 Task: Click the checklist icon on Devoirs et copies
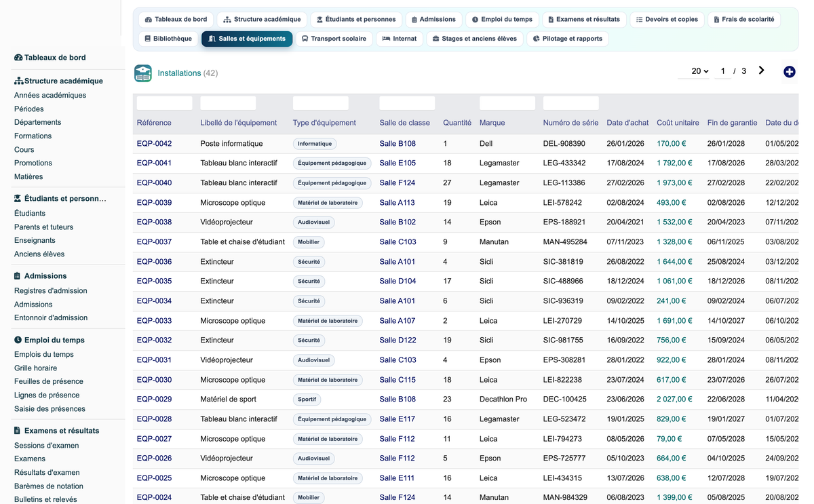(x=639, y=20)
